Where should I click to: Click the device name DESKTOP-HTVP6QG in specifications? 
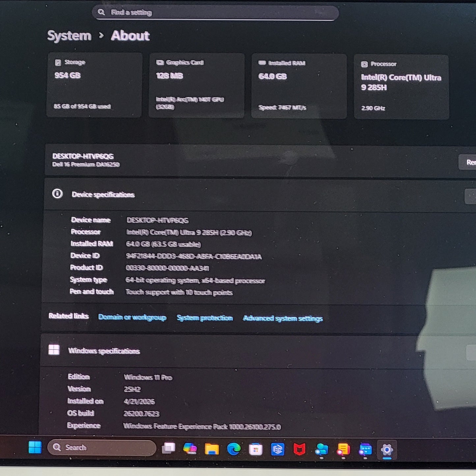point(157,220)
